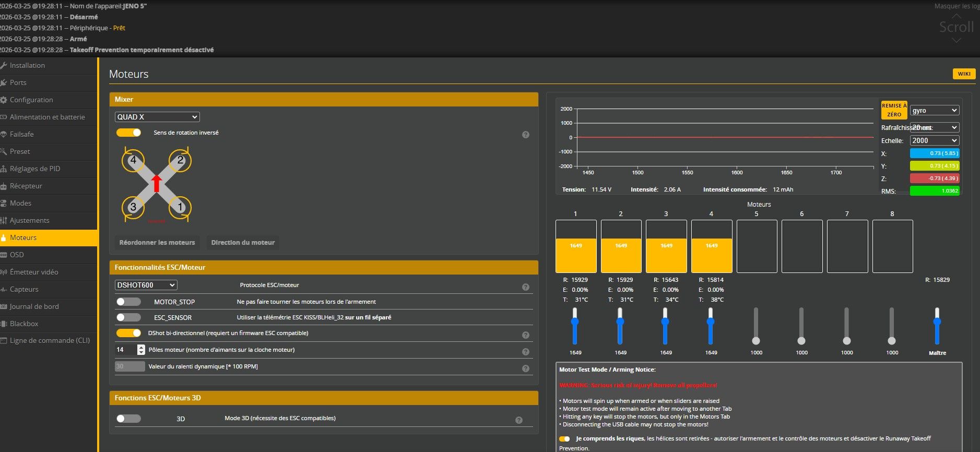Click the help icon for Mode 3D
This screenshot has height=452, width=980.
(518, 420)
